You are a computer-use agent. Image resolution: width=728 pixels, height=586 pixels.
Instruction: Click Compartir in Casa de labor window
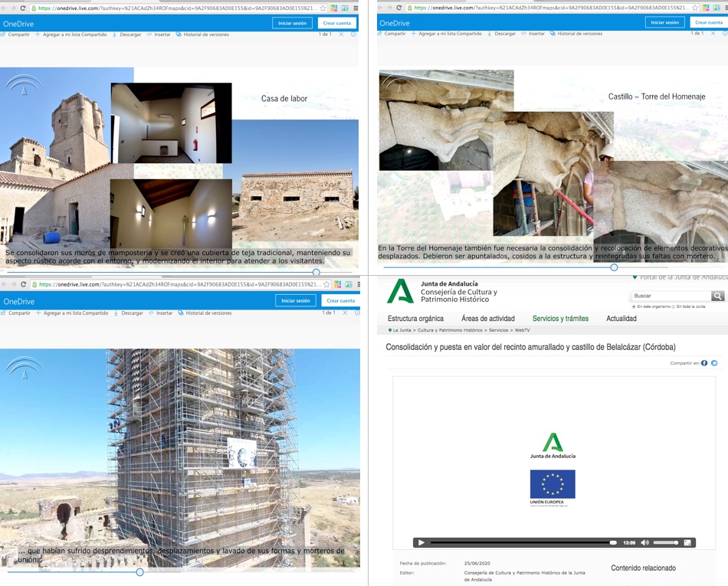[x=15, y=34]
